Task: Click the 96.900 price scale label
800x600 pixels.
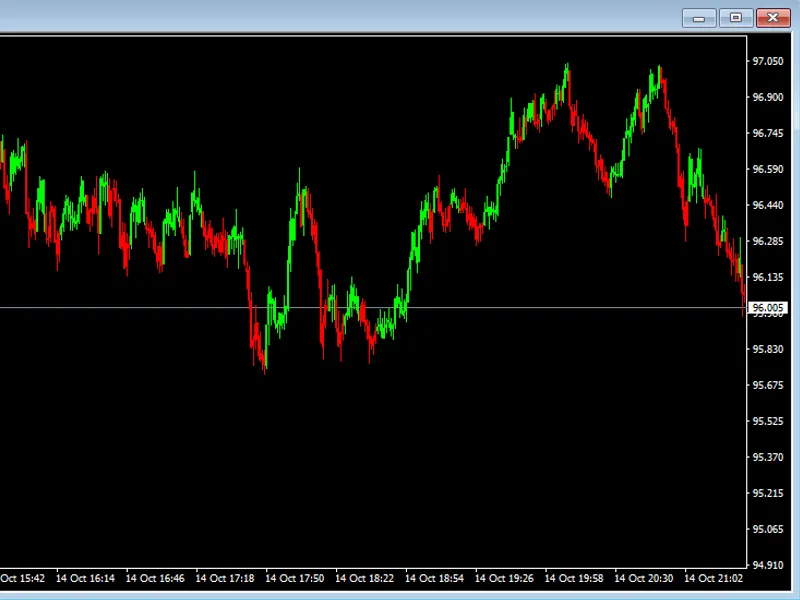Action: pyautogui.click(x=768, y=97)
